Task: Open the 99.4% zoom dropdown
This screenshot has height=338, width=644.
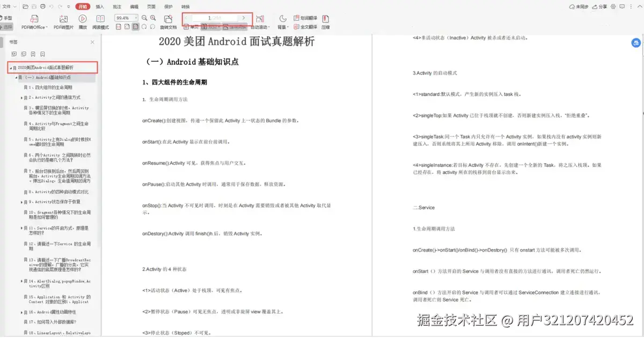Action: click(136, 18)
